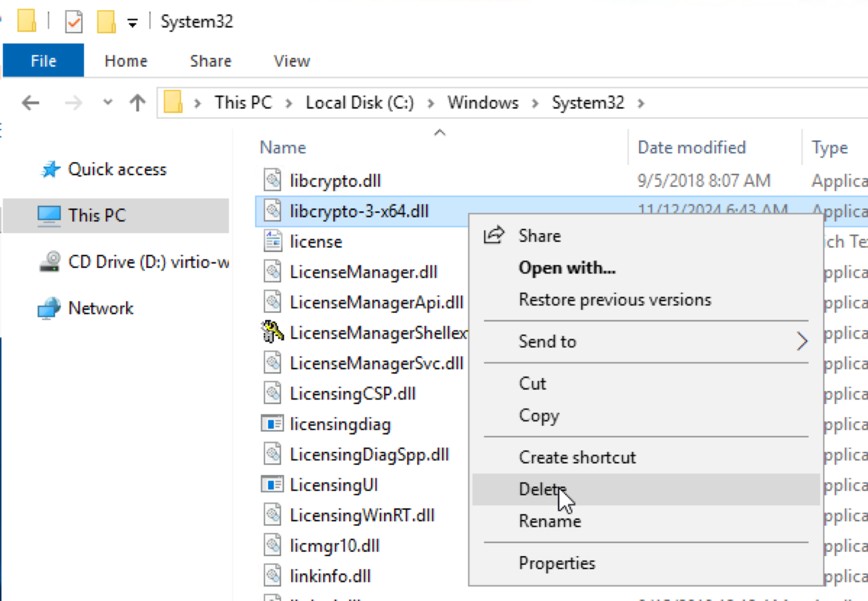Click the Back navigation arrow
This screenshot has height=601, width=868.
(x=31, y=102)
